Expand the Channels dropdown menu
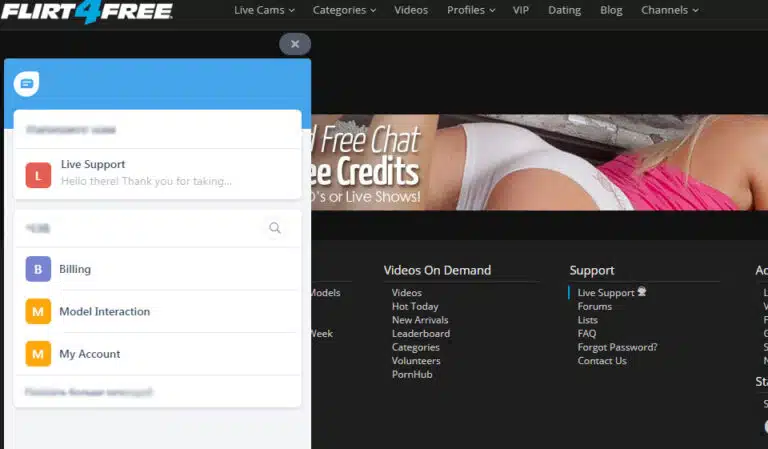Screen dimensions: 768x449 (669, 11)
